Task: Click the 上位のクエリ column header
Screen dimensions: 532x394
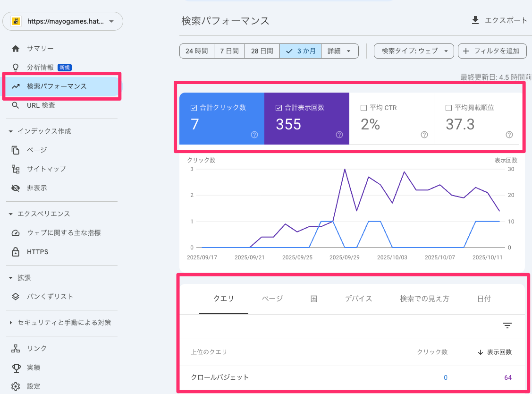Action: tap(209, 352)
